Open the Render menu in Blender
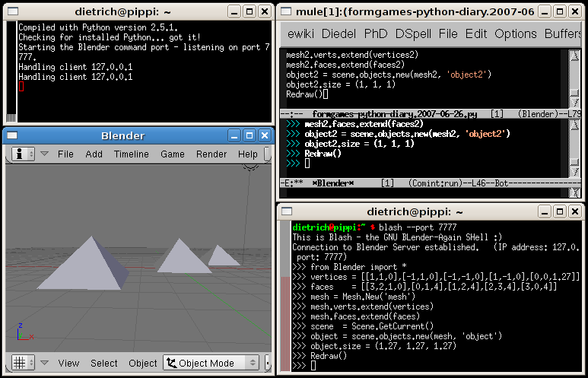The width and height of the screenshot is (588, 378). click(211, 154)
